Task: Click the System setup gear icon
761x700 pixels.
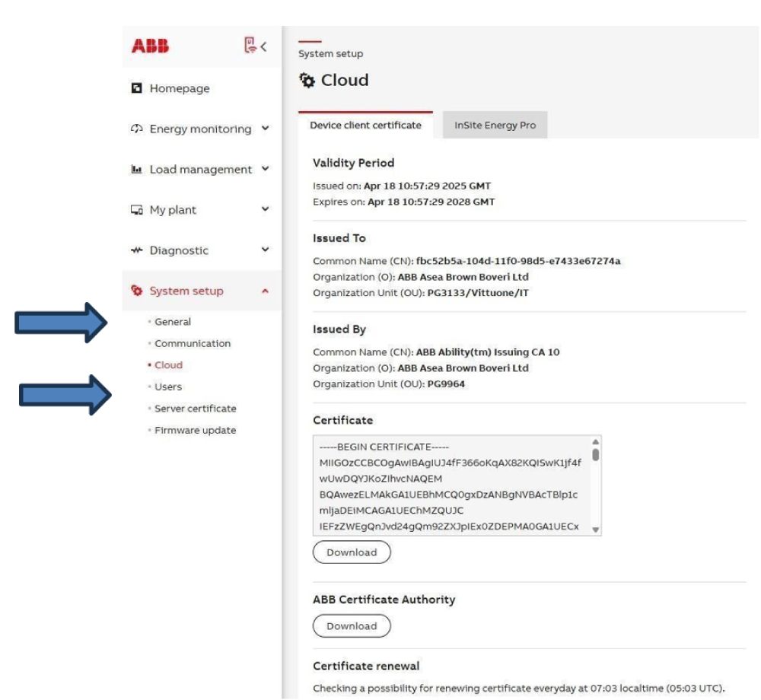Action: coord(137,291)
